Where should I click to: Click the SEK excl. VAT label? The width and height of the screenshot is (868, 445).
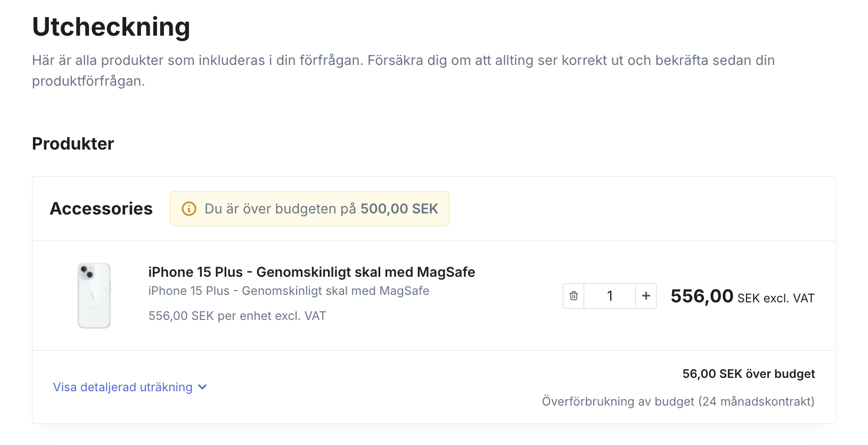click(776, 298)
